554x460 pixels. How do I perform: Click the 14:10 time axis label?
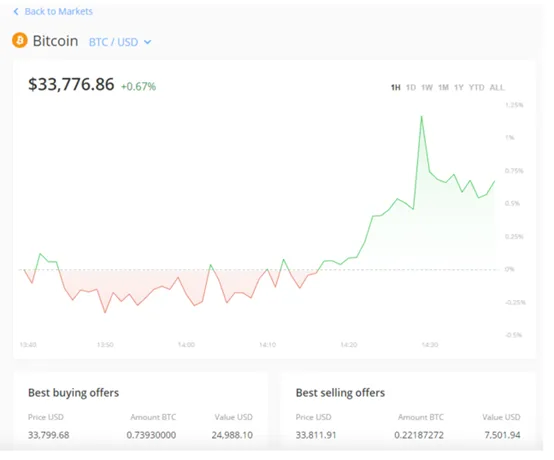click(267, 344)
